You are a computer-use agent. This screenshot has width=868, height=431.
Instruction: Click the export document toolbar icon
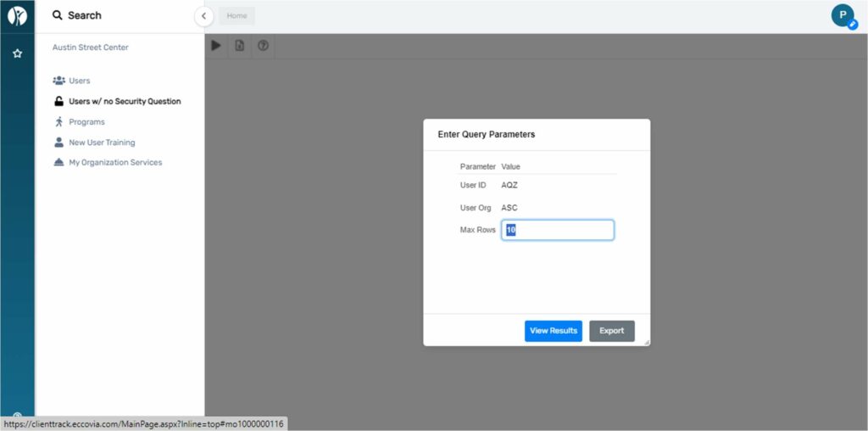coord(240,46)
